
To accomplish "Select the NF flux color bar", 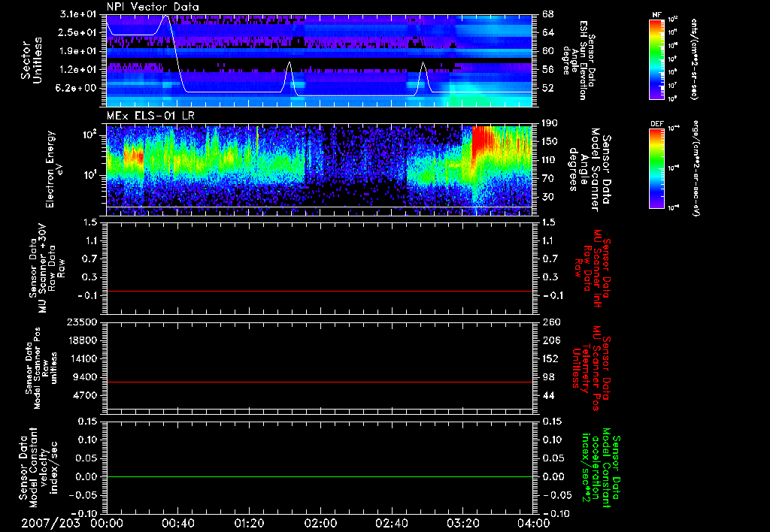I will pyautogui.click(x=657, y=59).
